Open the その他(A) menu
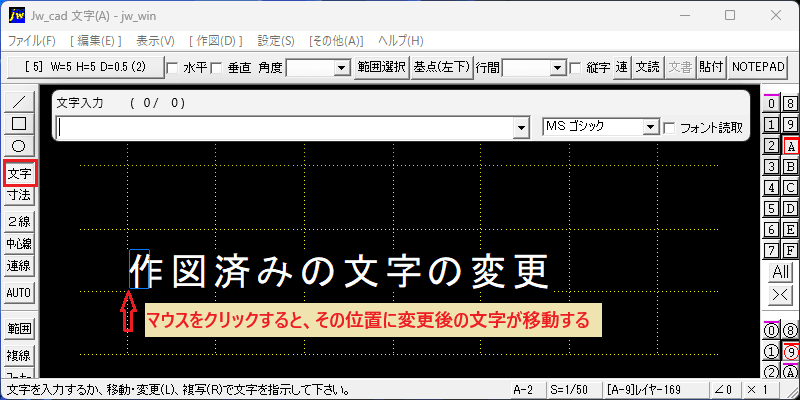 point(336,41)
